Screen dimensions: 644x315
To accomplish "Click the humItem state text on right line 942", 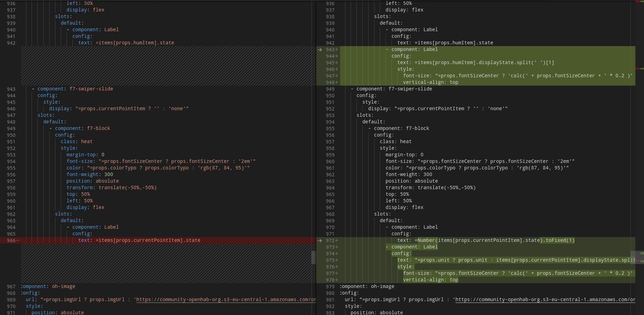I will 445,43.
